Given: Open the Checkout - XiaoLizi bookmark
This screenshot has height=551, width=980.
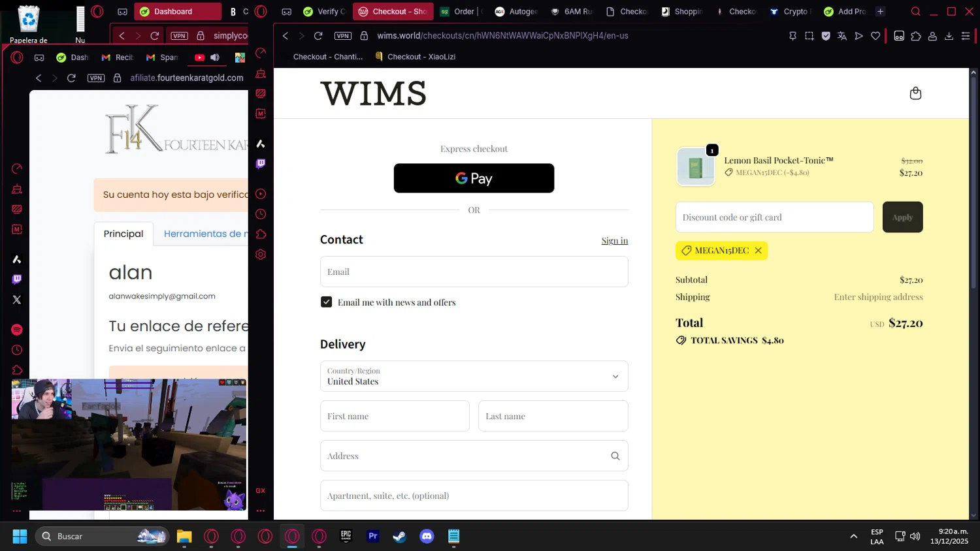Looking at the screenshot, I should [x=415, y=57].
